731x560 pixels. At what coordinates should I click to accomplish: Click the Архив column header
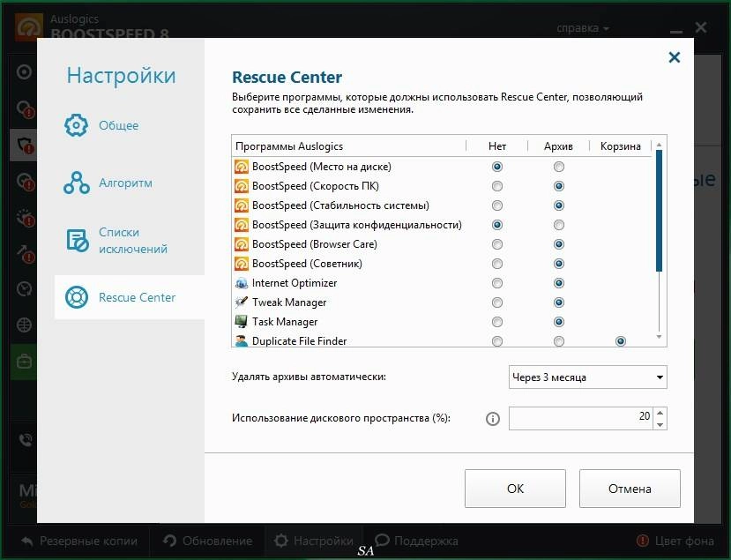point(558,146)
